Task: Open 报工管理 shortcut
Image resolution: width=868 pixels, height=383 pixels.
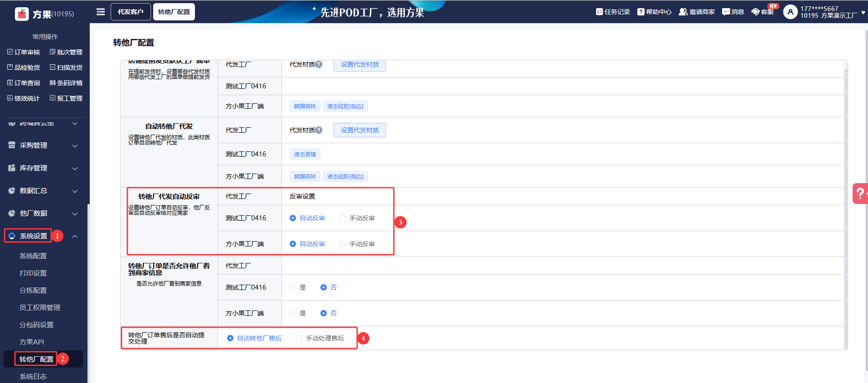Action: [66, 98]
